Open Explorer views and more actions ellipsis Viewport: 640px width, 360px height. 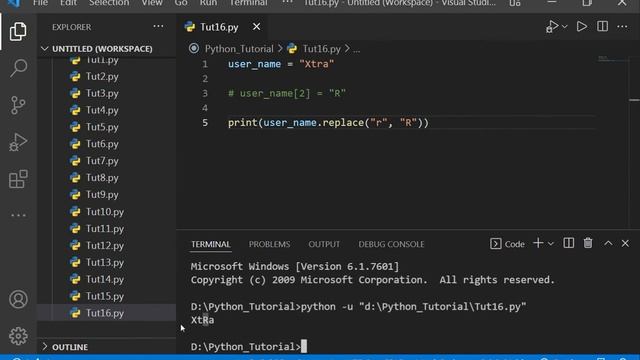(x=158, y=27)
